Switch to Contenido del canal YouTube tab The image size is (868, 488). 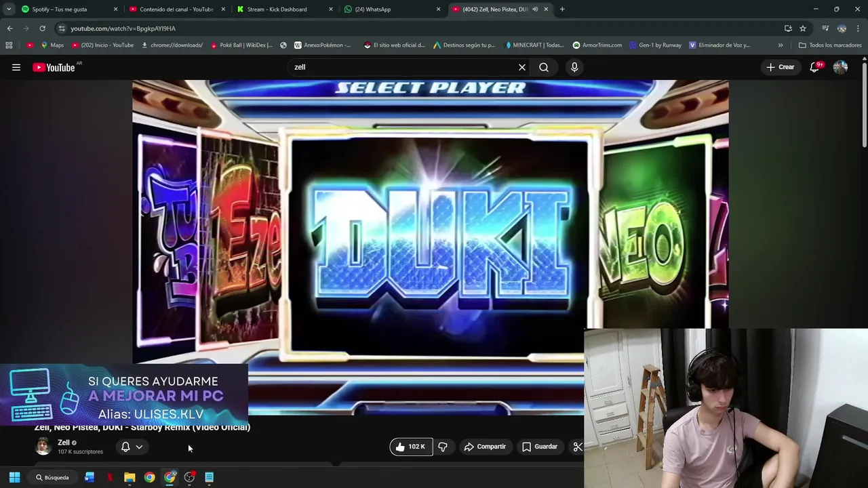[x=176, y=9]
